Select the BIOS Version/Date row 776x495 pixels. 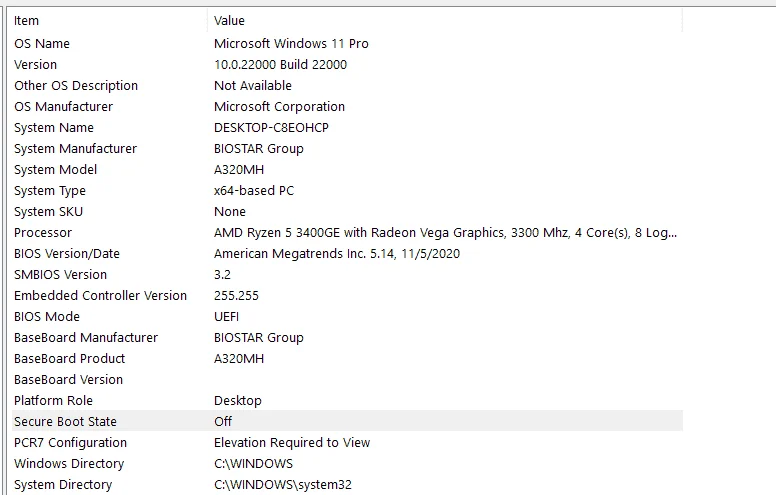tap(347, 253)
